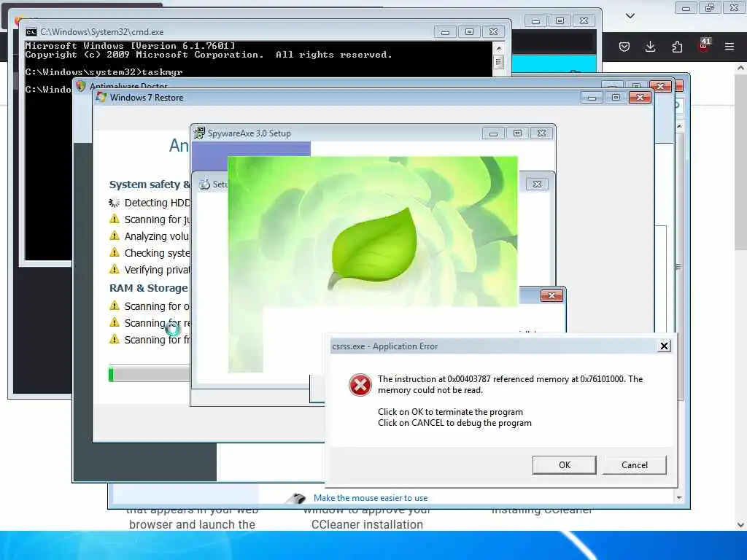Minimize the Windows 7 Restore window

tap(592, 97)
